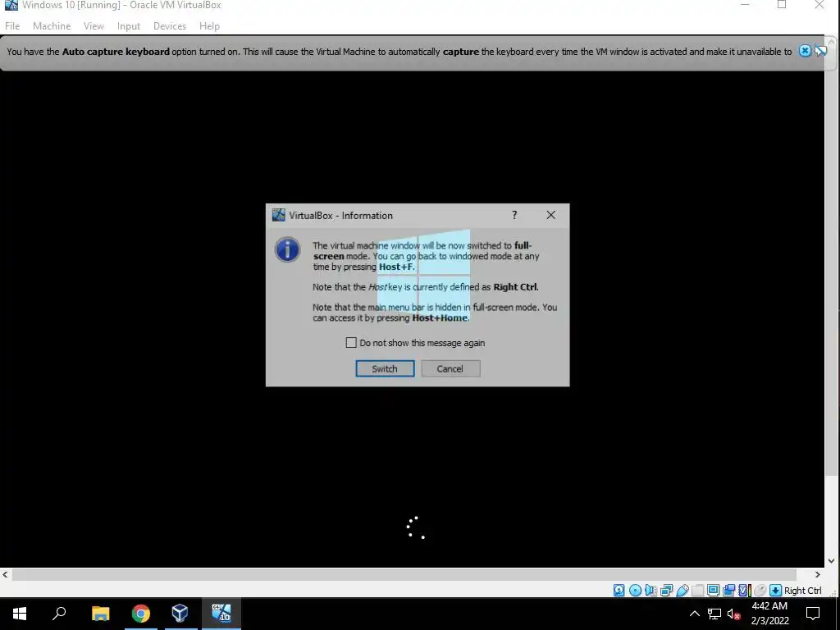Open the File menu
The image size is (840, 630).
click(x=11, y=25)
